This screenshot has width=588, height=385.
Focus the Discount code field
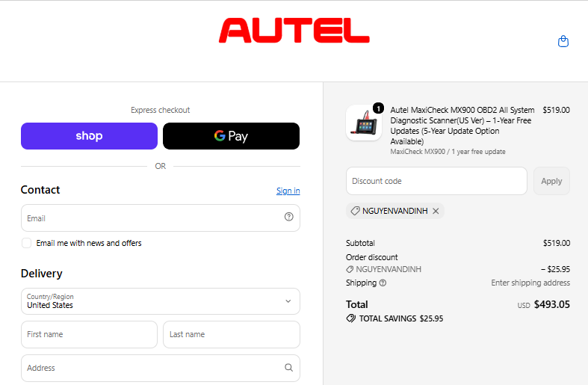point(436,181)
